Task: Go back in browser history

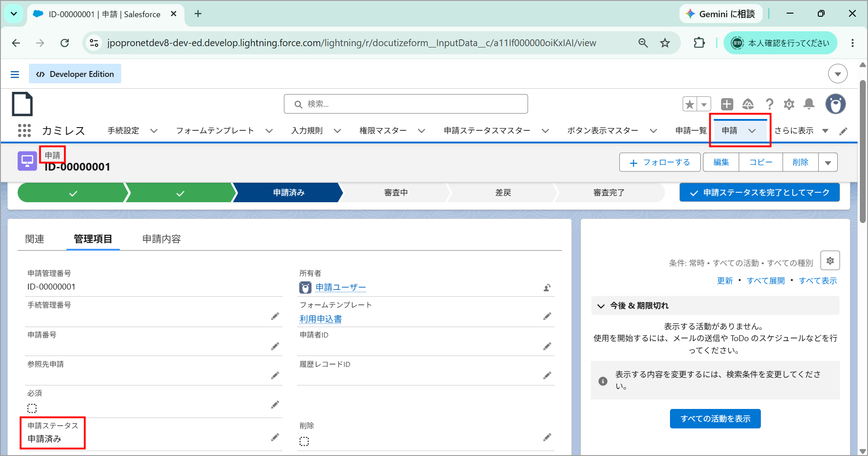Action: tap(16, 43)
